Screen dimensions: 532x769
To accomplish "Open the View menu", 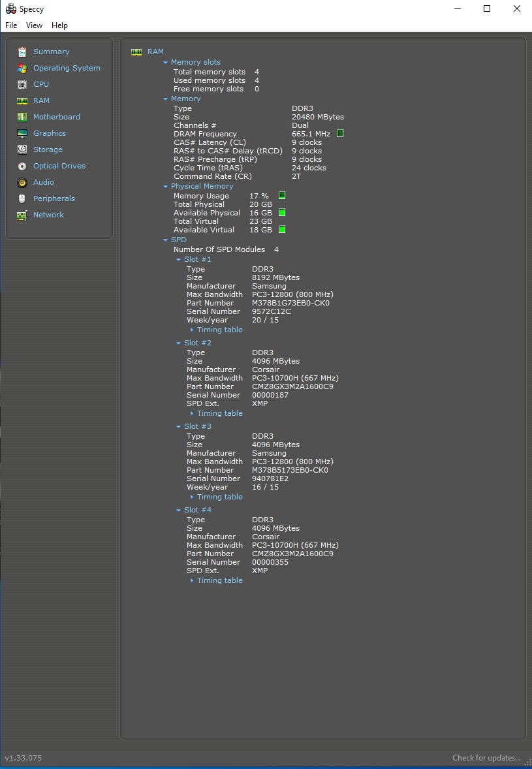I will click(35, 25).
